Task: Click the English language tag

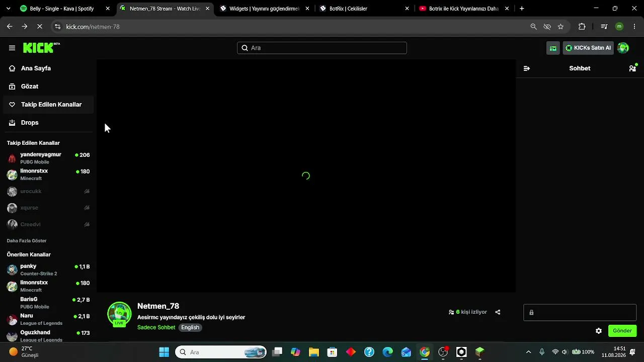Action: click(x=190, y=327)
